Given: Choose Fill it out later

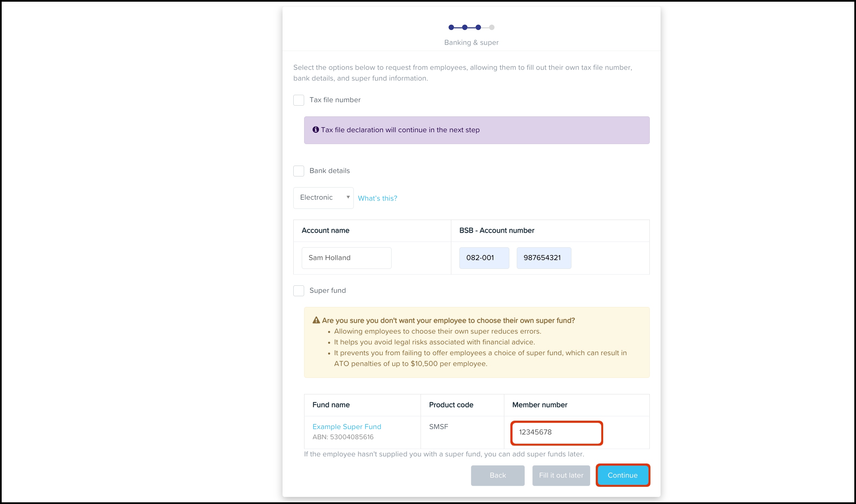Looking at the screenshot, I should pos(561,475).
